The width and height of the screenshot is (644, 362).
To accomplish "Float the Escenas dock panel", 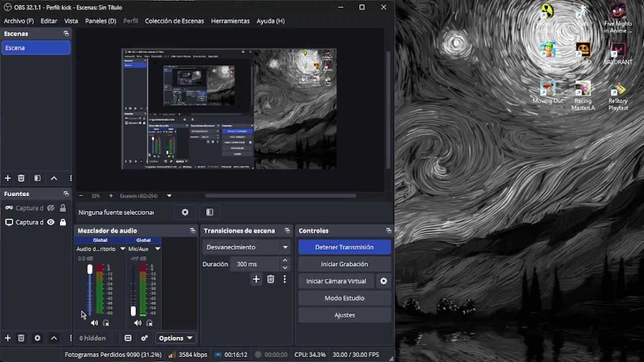I will point(66,34).
